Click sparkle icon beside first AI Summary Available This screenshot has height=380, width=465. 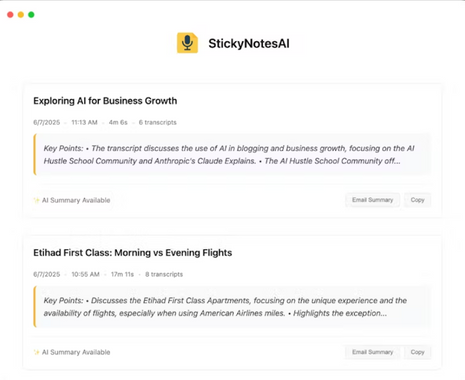[36, 200]
